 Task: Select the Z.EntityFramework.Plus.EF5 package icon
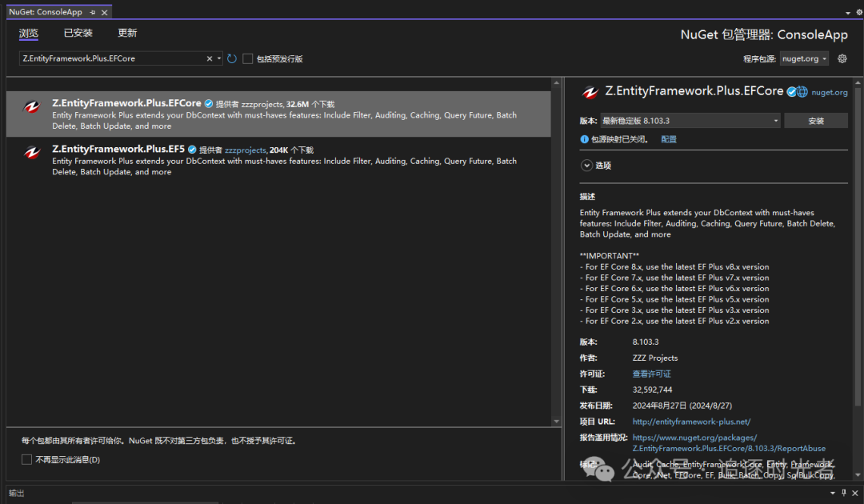(x=32, y=153)
